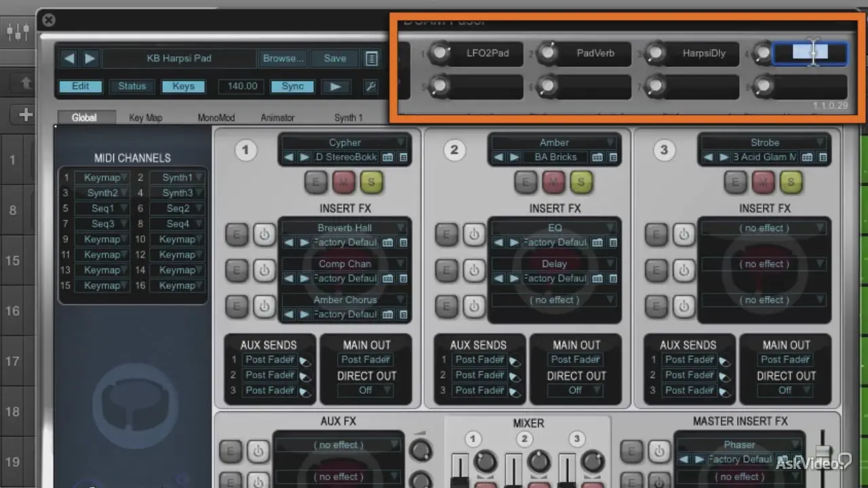Switch to the MonoMod tab
The height and width of the screenshot is (488, 868).
pos(216,117)
